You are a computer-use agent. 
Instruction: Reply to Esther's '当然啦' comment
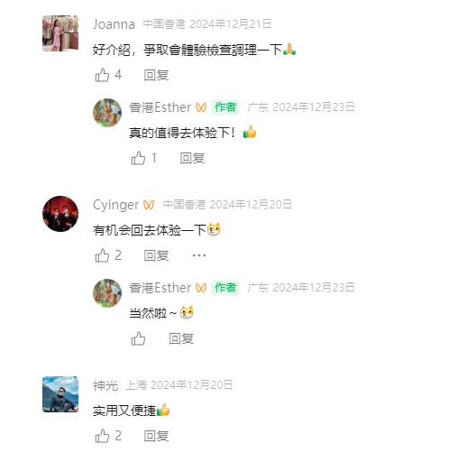click(x=181, y=338)
